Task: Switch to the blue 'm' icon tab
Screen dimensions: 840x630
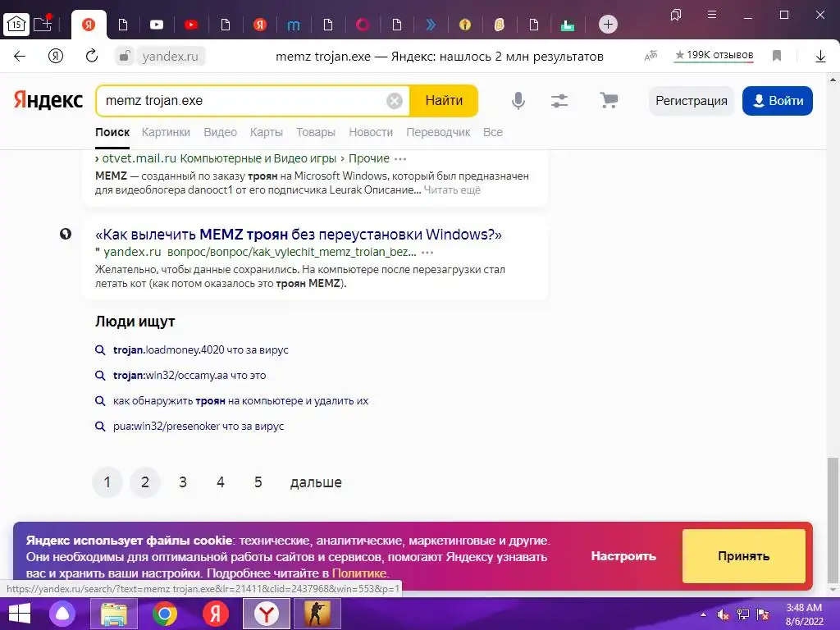Action: pos(294,25)
